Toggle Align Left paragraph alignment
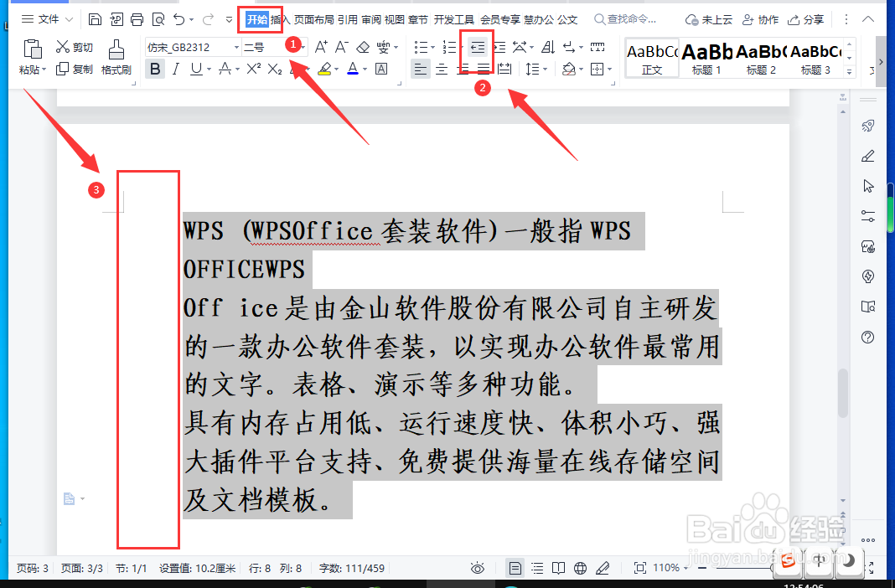 coord(421,69)
